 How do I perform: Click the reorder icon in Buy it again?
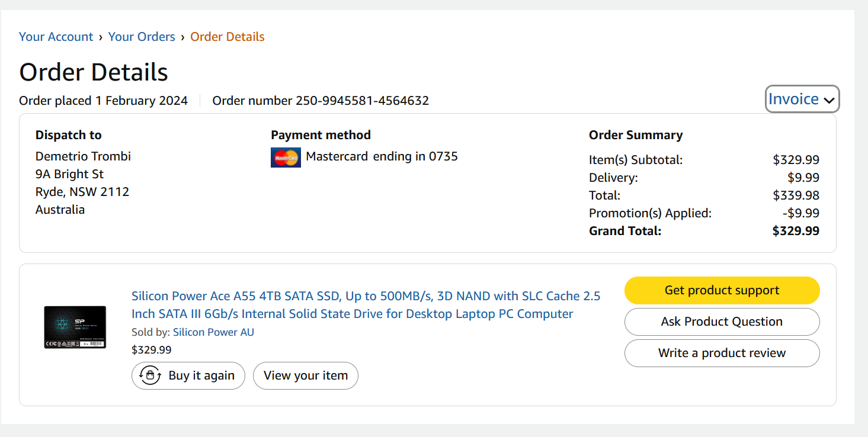point(150,375)
